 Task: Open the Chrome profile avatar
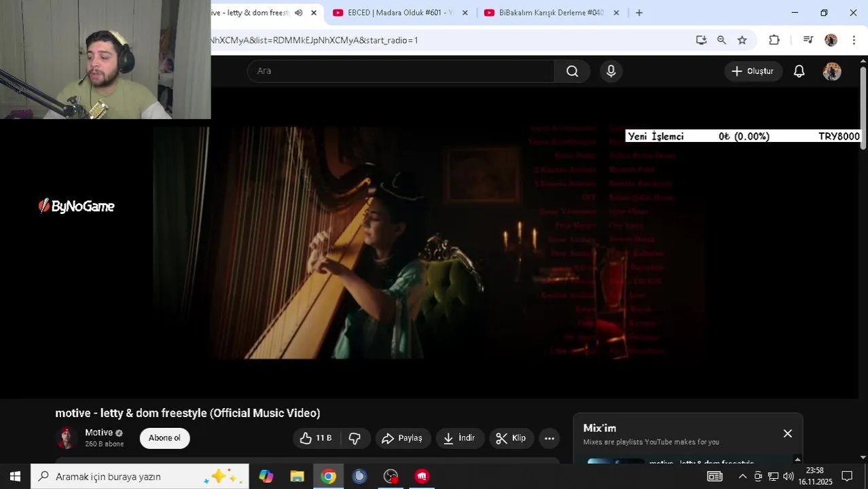click(831, 40)
